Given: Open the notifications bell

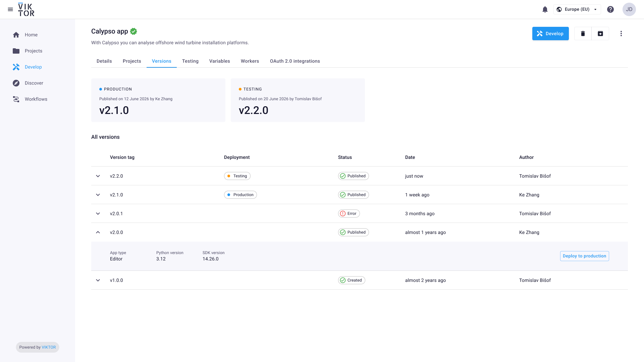Looking at the screenshot, I should tap(545, 9).
